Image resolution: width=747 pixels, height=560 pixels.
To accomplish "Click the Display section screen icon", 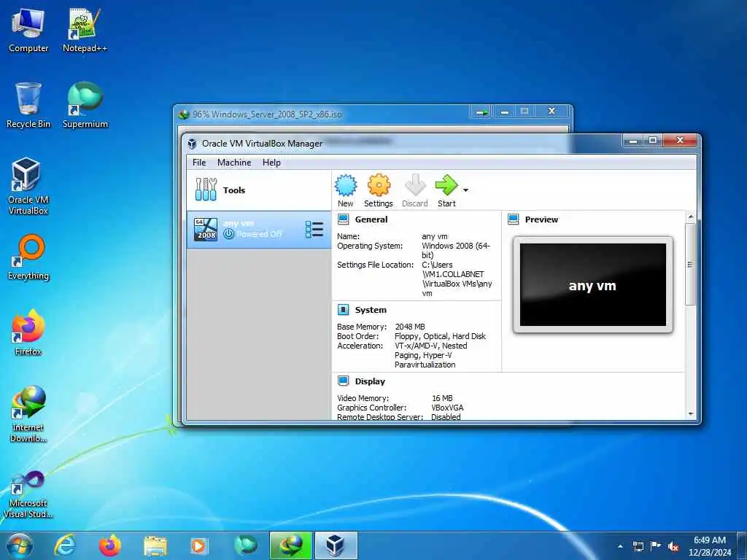I will click(x=343, y=381).
